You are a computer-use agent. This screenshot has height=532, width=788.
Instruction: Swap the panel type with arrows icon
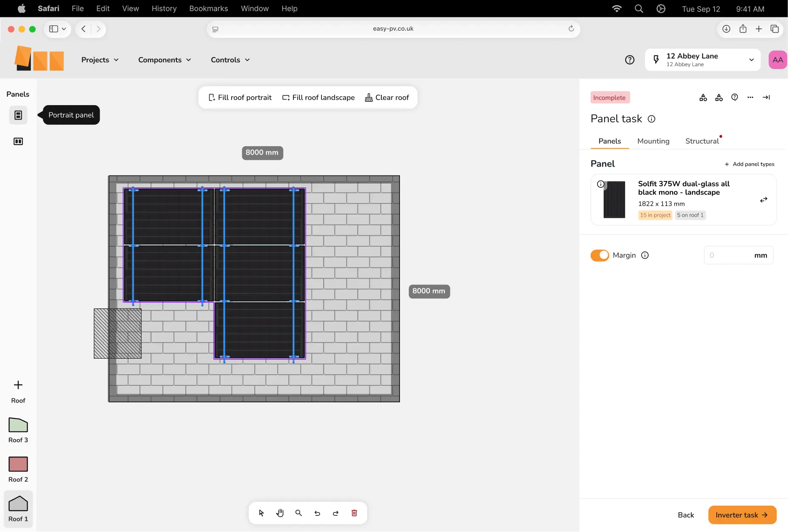click(763, 200)
